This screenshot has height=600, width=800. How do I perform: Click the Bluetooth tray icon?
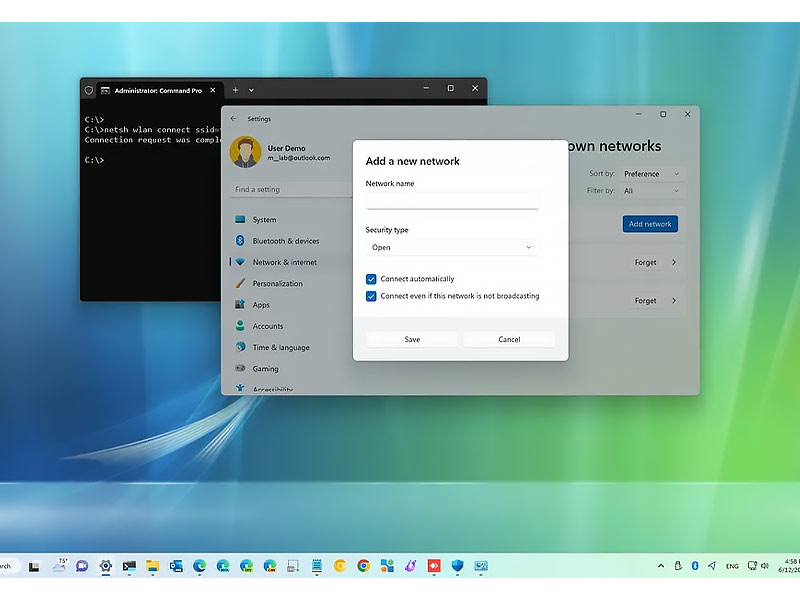pyautogui.click(x=695, y=566)
